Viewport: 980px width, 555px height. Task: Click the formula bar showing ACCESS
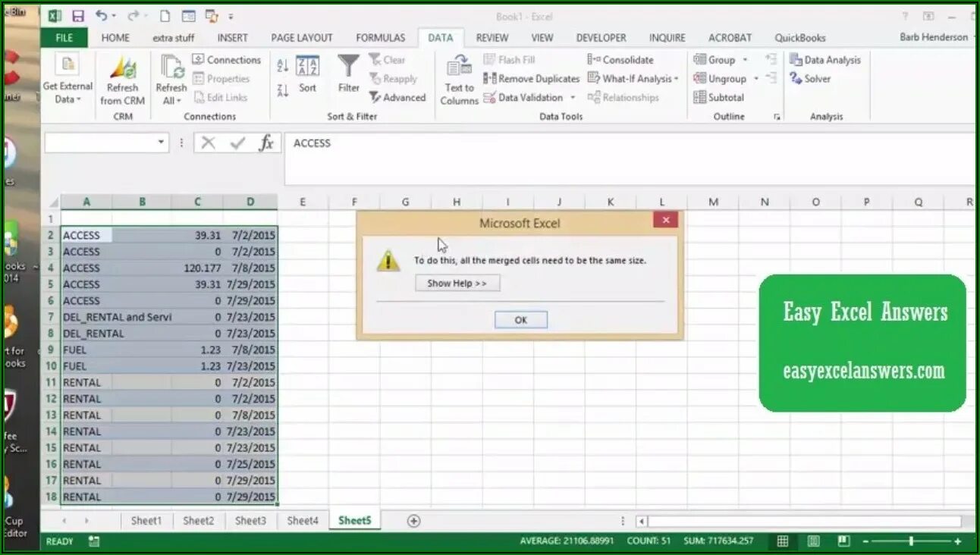point(630,159)
